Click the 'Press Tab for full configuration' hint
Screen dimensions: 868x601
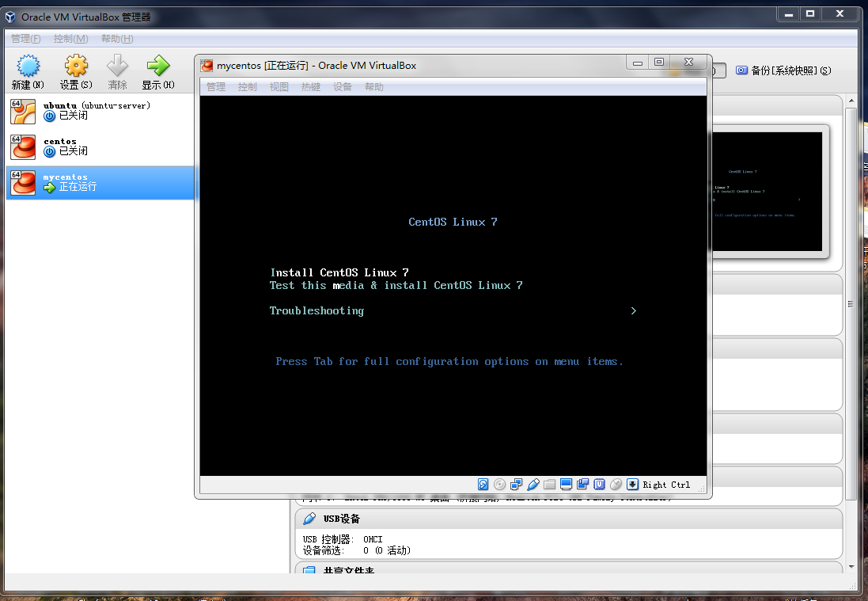pyautogui.click(x=449, y=362)
